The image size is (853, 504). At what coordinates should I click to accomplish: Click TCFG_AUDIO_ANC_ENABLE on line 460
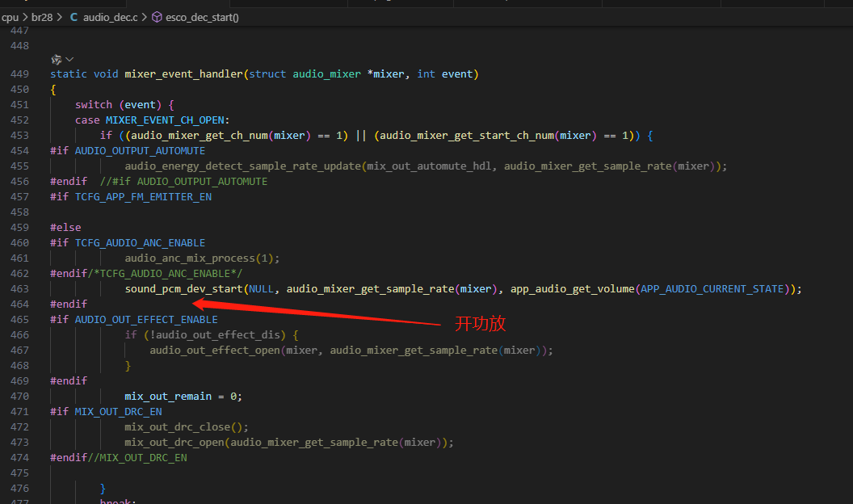(140, 242)
